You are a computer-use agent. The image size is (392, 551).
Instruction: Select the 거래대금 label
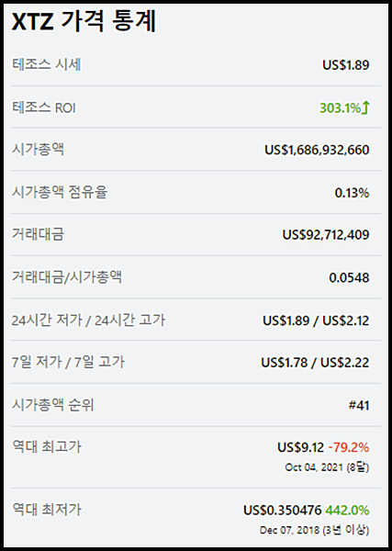[38, 234]
